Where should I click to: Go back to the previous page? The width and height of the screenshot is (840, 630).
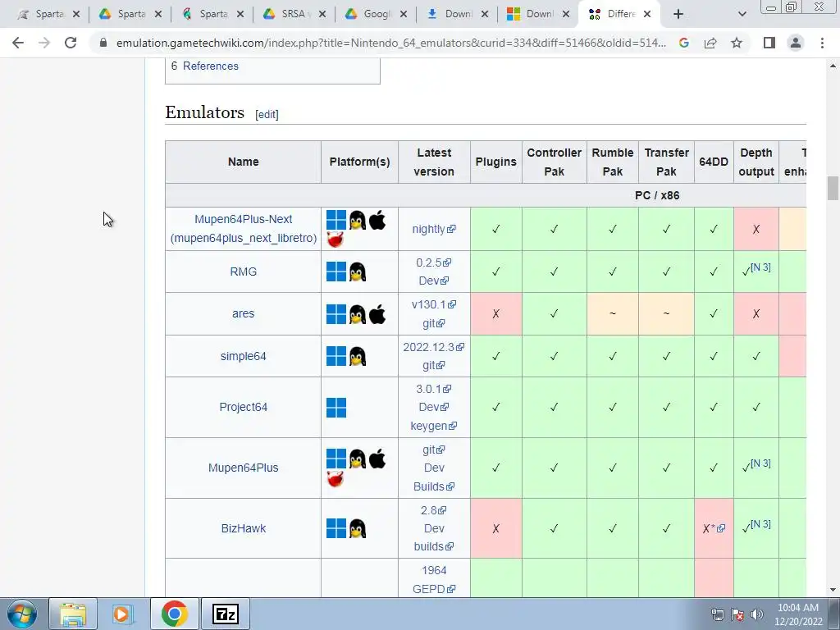click(x=18, y=43)
